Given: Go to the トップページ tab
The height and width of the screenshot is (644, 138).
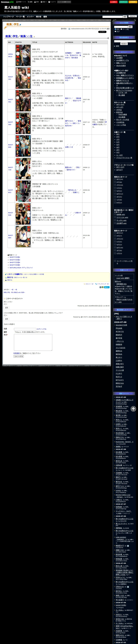Looking at the screenshot, I should (8, 17).
